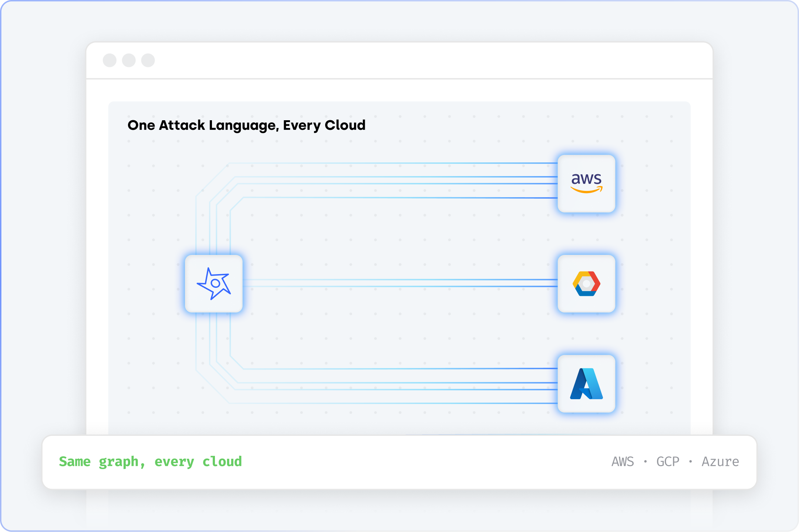The width and height of the screenshot is (799, 532).
Task: Select the 'GCP' label in the caption bar
Action: pos(668,462)
